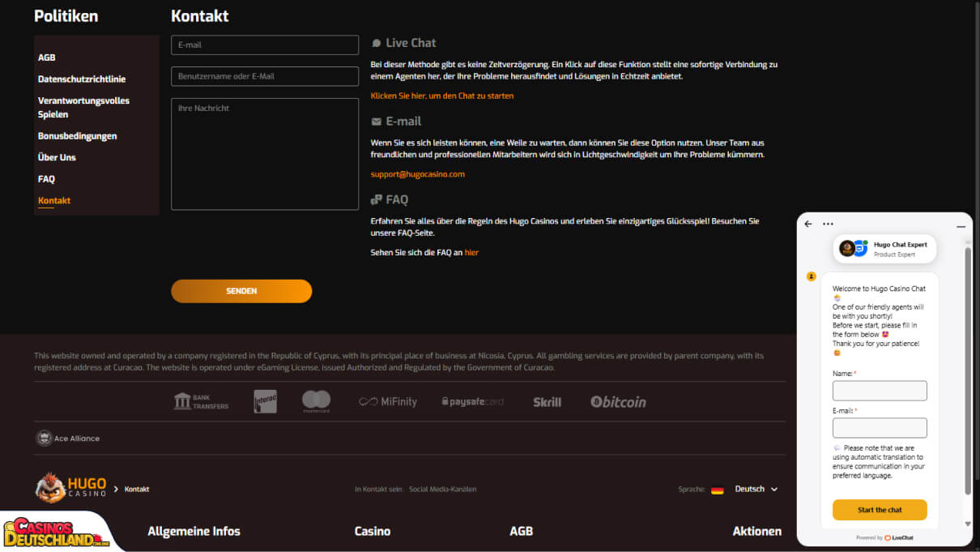Click the Mastercard payment icon

click(x=316, y=401)
